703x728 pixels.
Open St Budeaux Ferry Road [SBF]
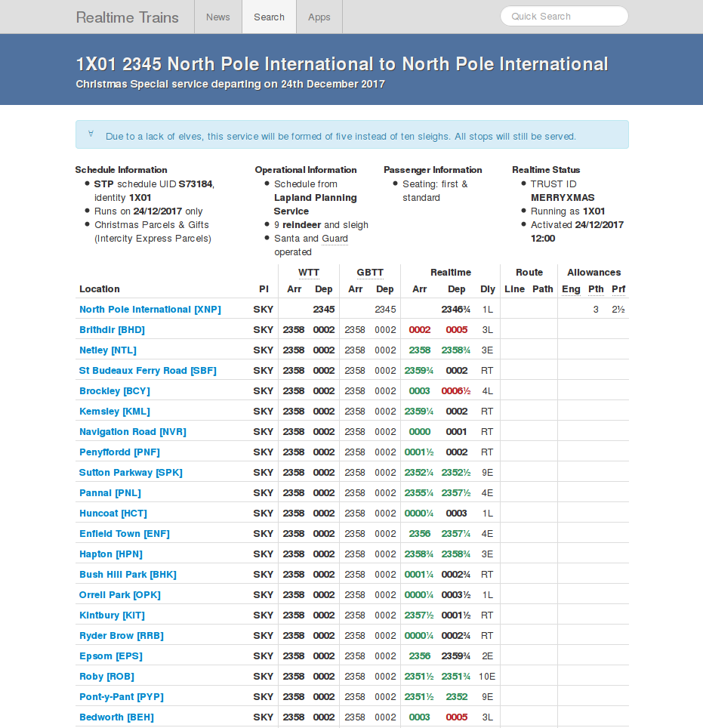pyautogui.click(x=147, y=371)
